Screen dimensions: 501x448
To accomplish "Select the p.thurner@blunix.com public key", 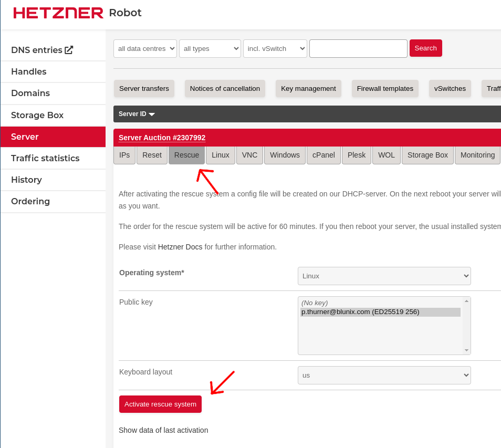I will pos(360,311).
